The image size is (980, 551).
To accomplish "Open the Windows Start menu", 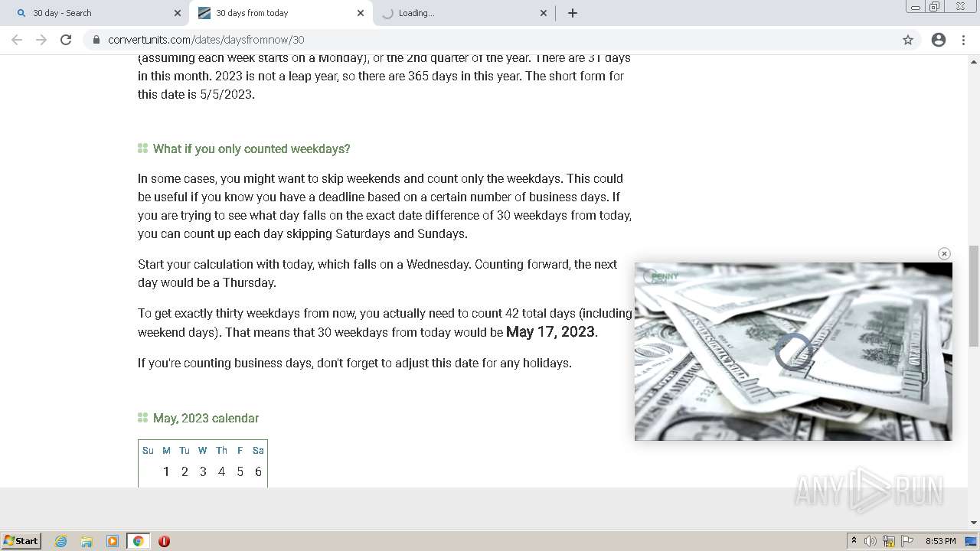I will 21,540.
